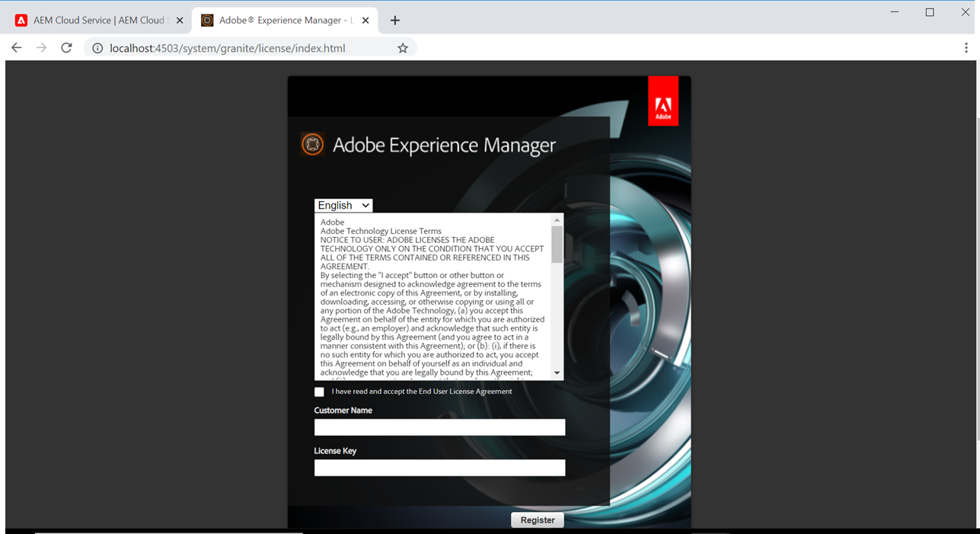Click the address bar URL
980x534 pixels.
(x=227, y=48)
